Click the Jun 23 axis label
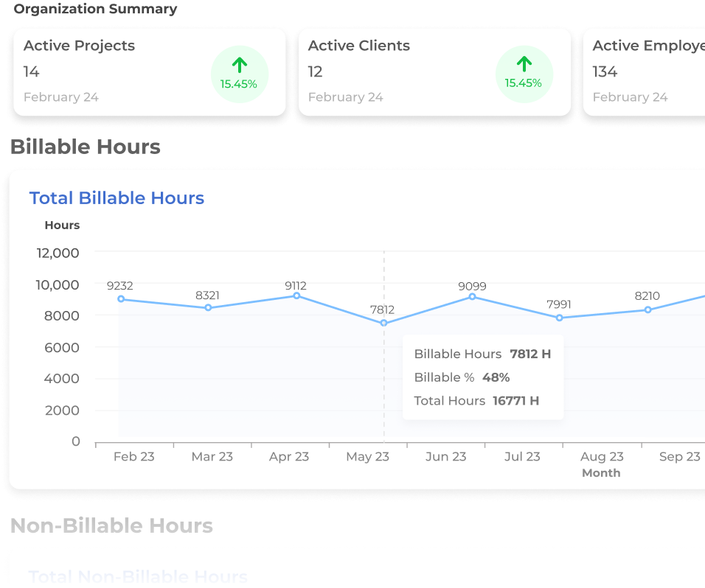This screenshot has height=588, width=705. (446, 456)
